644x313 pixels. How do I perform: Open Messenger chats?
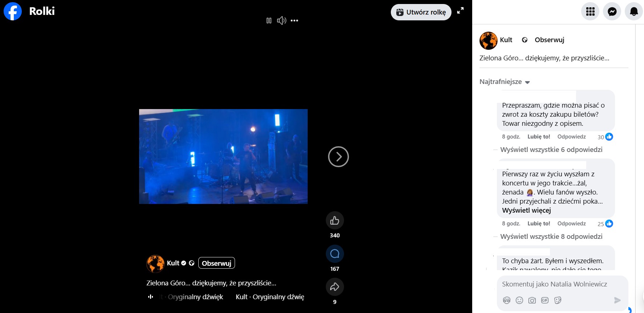point(612,12)
